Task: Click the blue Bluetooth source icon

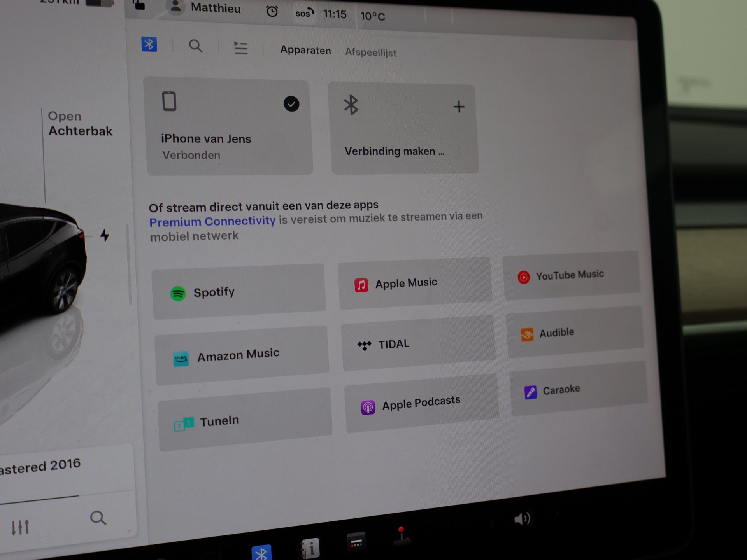Action: pos(149,44)
